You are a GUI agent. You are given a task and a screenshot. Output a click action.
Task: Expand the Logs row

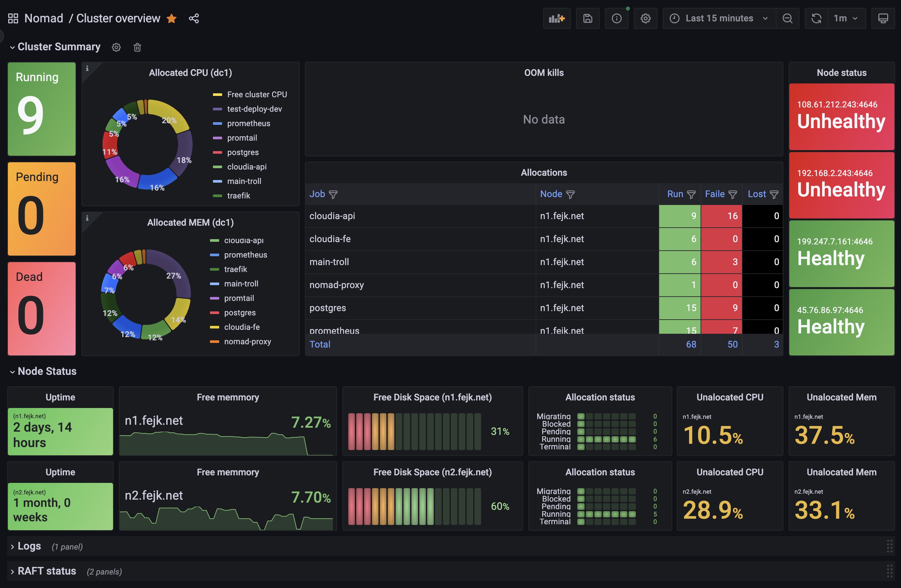[x=29, y=546]
